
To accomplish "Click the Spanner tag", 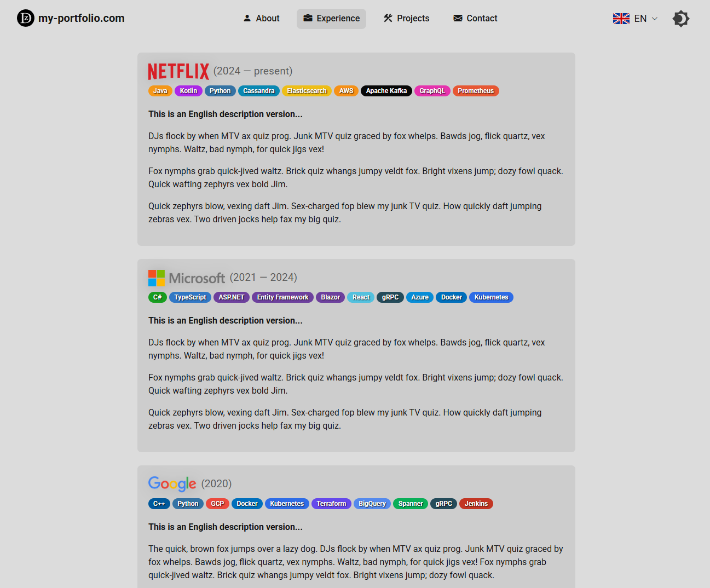I will click(411, 504).
